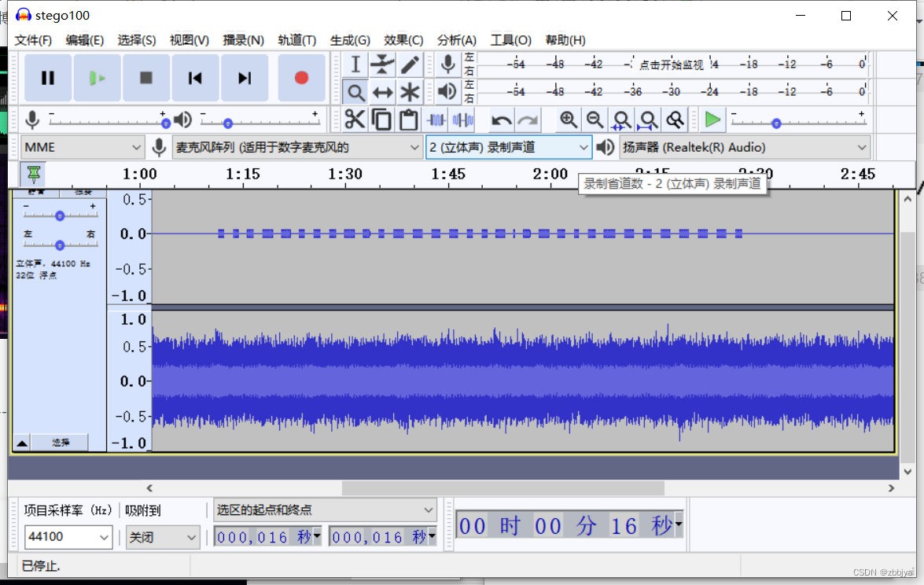Open the 效果(C) menu
The height and width of the screenshot is (585, 924).
[x=403, y=40]
